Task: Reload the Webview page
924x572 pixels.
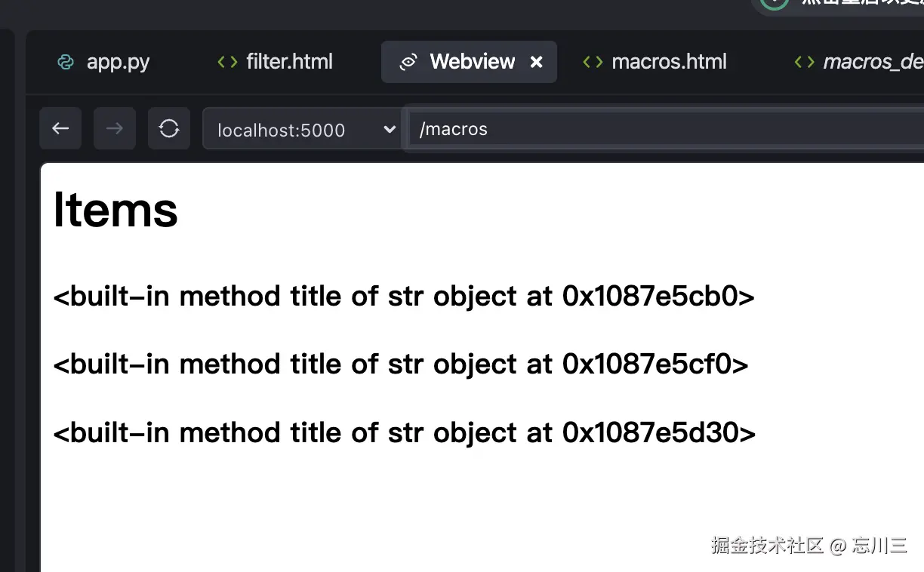Action: point(169,129)
